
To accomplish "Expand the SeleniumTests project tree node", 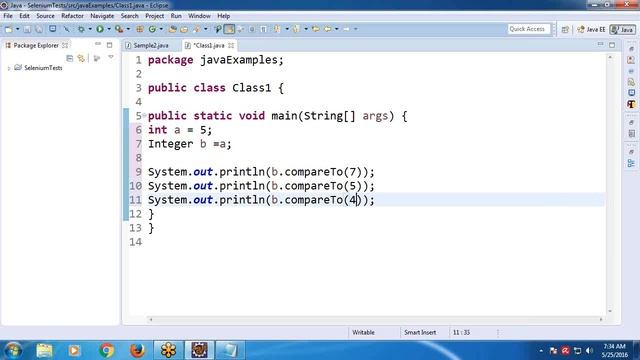I will pyautogui.click(x=9, y=68).
